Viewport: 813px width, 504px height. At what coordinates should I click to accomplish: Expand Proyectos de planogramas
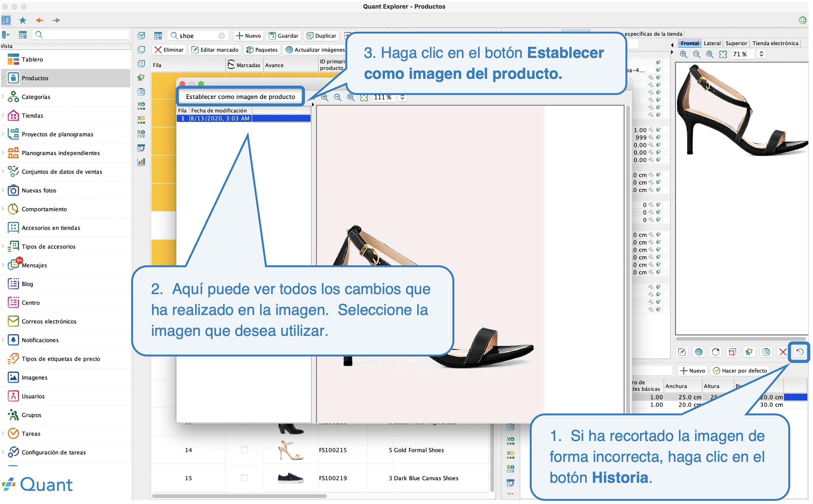tap(3, 134)
